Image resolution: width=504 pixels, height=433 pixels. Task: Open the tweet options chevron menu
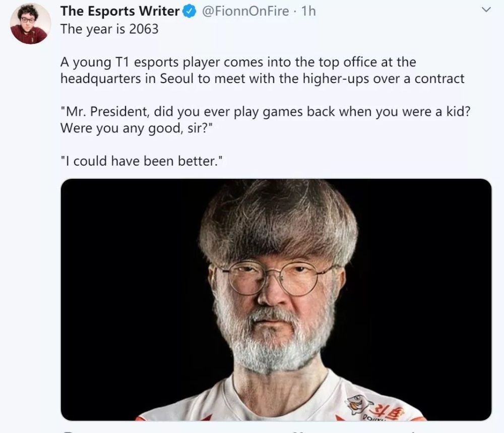click(486, 10)
